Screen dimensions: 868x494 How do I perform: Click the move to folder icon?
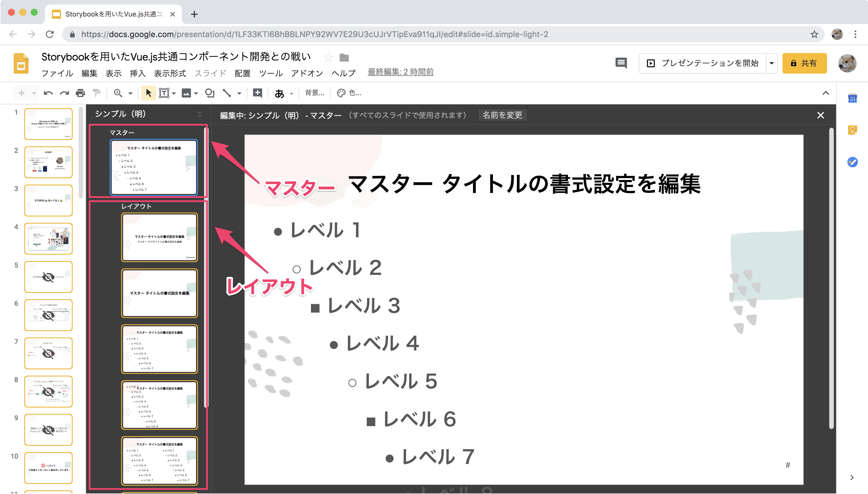(x=344, y=58)
